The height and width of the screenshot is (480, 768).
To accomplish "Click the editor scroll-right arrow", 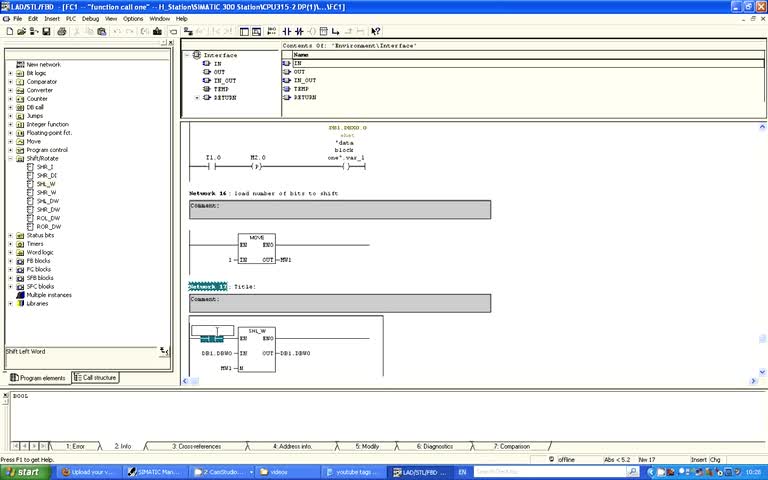I will point(753,381).
